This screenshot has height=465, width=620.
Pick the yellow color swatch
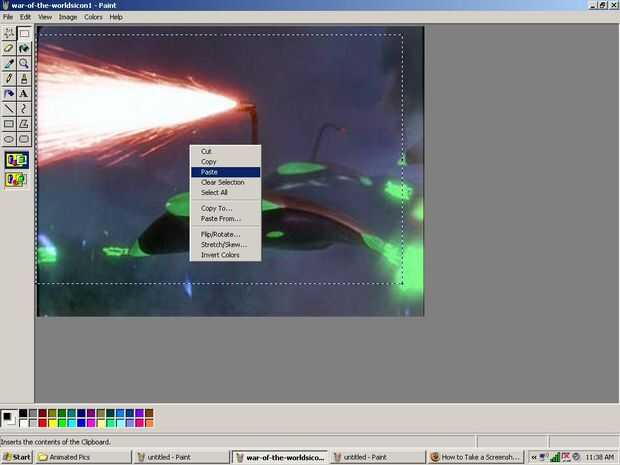pos(52,423)
